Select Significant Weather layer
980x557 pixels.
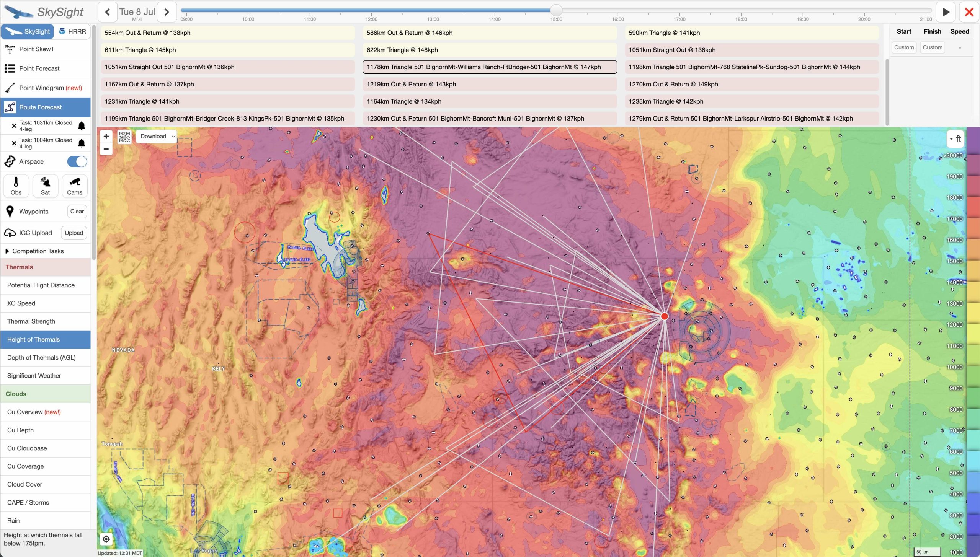point(46,376)
